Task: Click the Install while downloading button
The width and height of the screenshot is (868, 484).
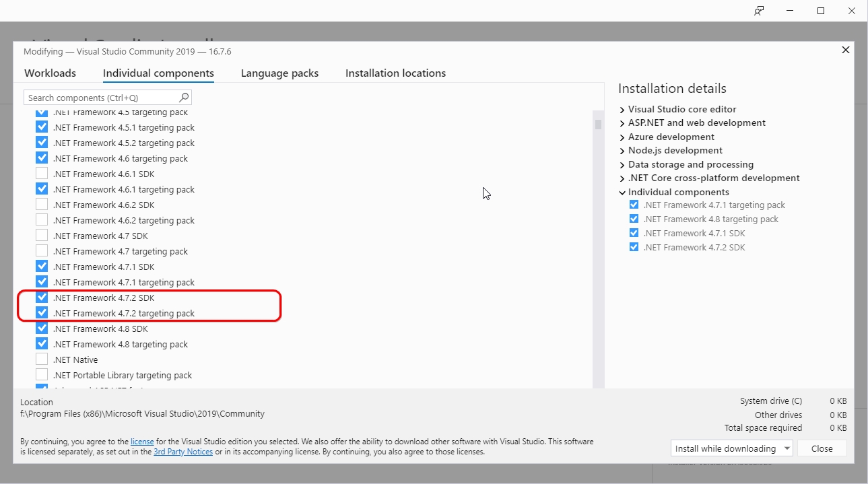Action: pyautogui.click(x=725, y=448)
